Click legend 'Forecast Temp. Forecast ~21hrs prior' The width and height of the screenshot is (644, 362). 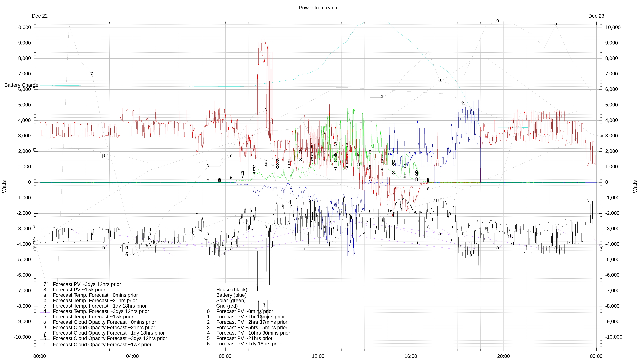pos(95,301)
